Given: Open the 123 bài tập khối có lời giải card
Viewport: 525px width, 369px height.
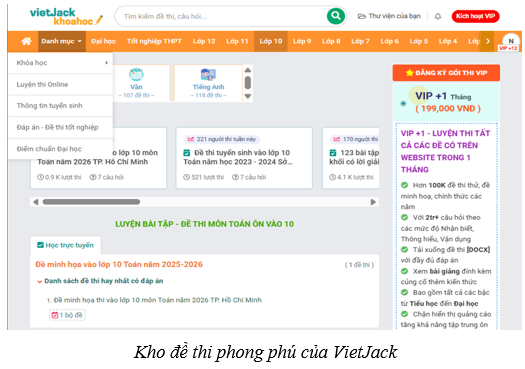Looking at the screenshot, I should point(351,158).
